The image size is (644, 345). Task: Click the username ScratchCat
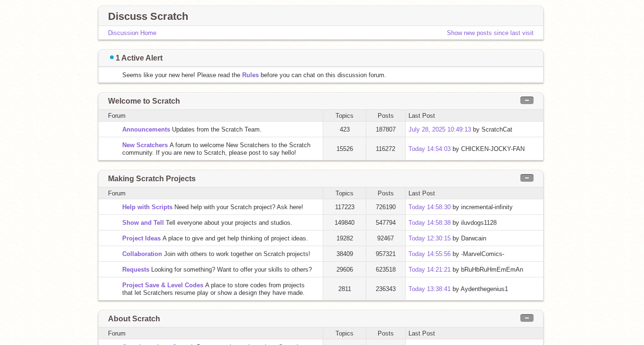[497, 129]
